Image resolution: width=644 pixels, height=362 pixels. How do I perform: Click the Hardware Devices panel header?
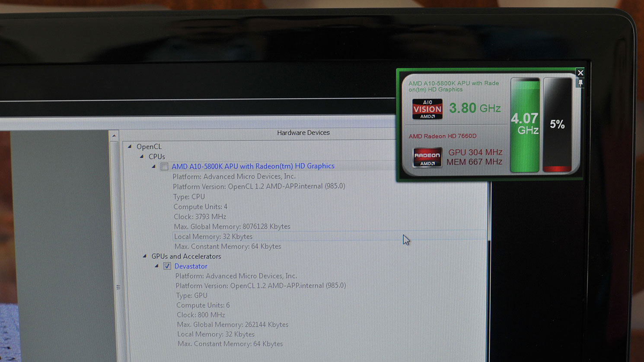303,133
